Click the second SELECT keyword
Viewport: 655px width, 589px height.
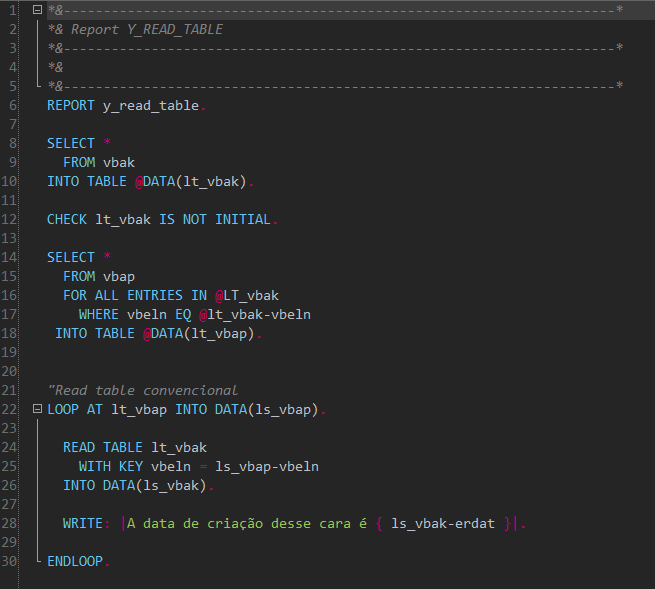pyautogui.click(x=71, y=257)
